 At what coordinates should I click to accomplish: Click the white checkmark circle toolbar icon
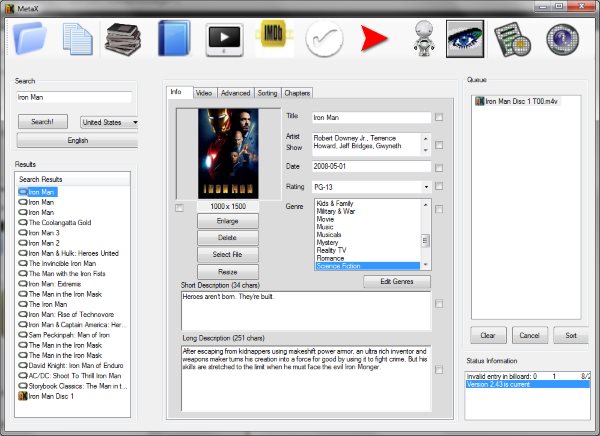tap(324, 39)
